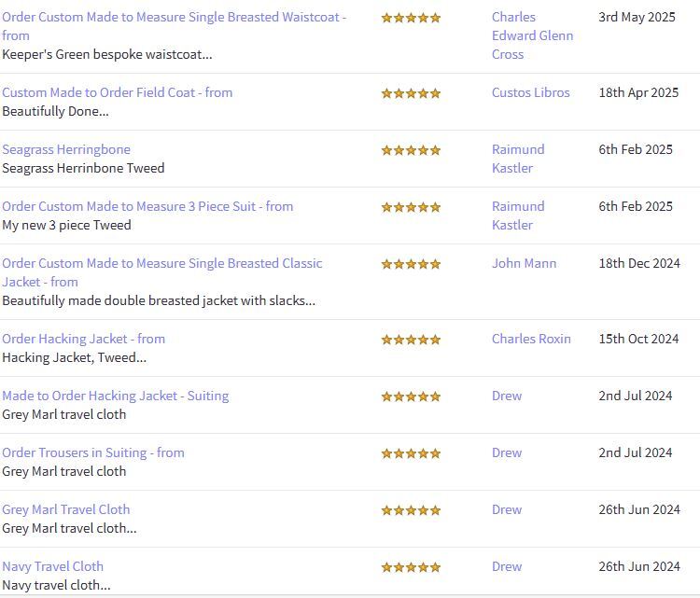Click the star rating on the Hacking Jacket Tweed review
This screenshot has height=598, width=700.
tap(411, 340)
